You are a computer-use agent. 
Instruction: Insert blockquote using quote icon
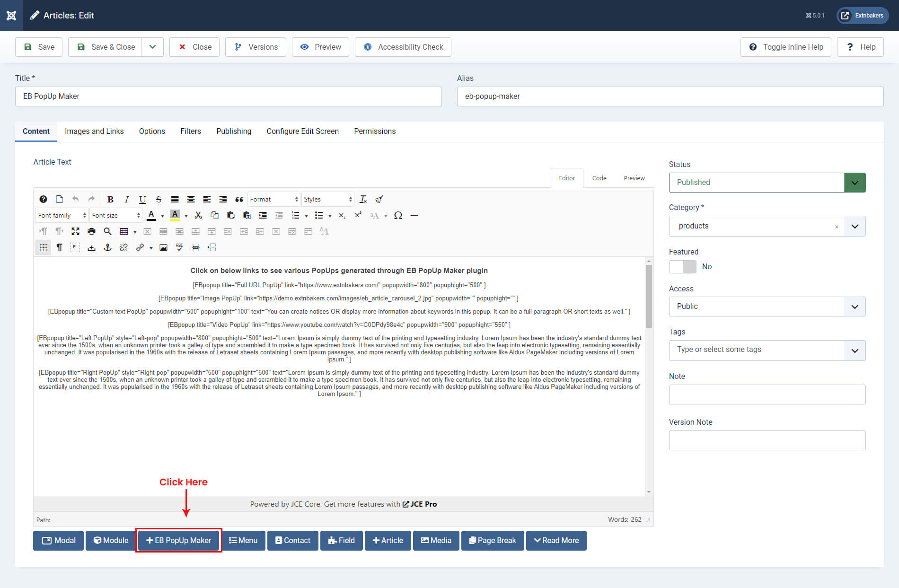coord(239,199)
